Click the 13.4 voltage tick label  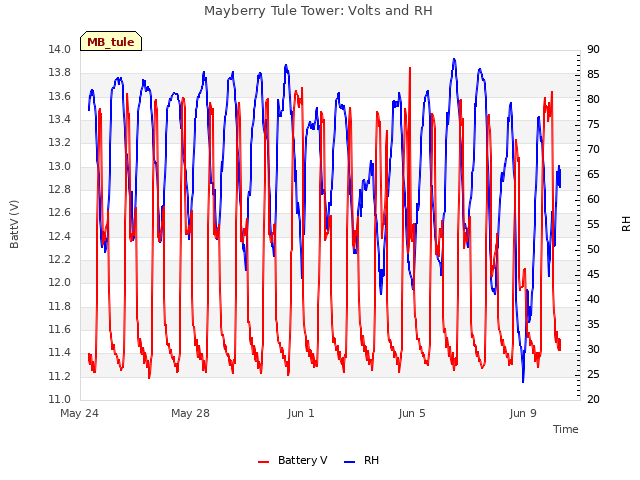60,119
